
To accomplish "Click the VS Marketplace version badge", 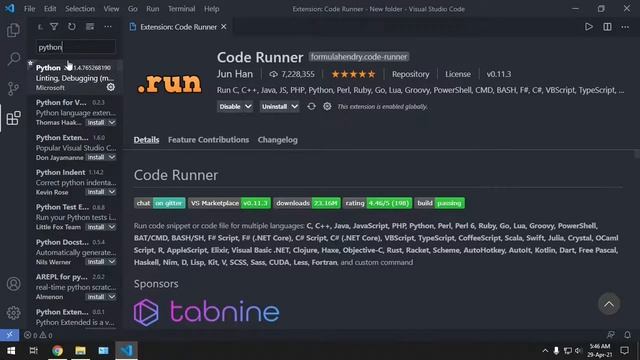I will coord(229,203).
